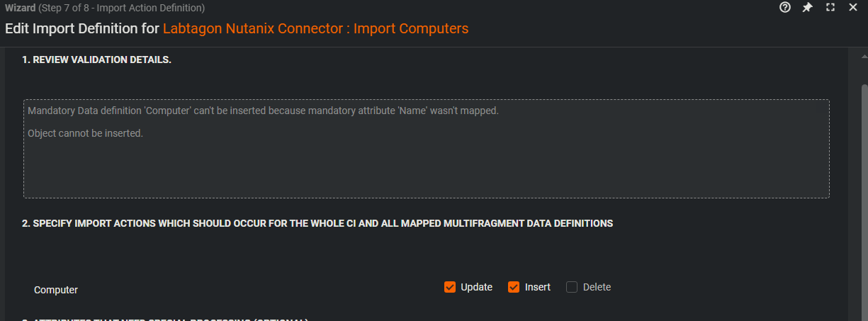Click the mandatory attribute 'Name' validation message

pos(263,111)
